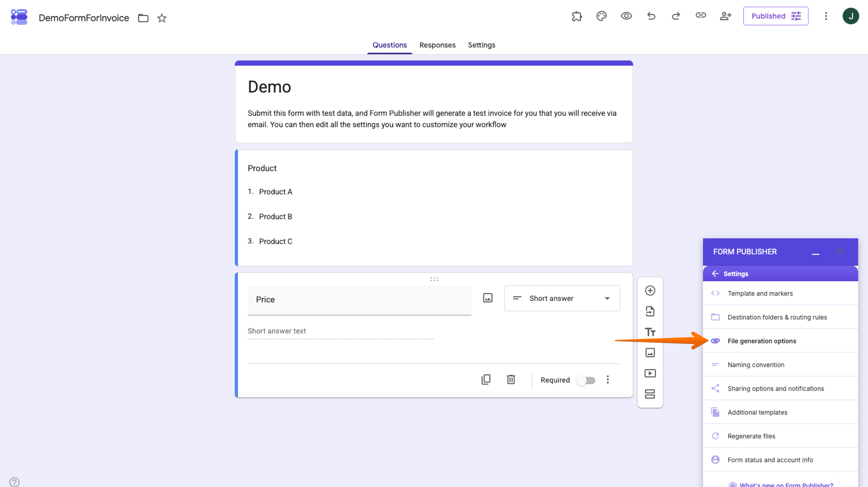Viewport: 868px width, 487px height.
Task: Add image to Price question
Action: tap(488, 298)
